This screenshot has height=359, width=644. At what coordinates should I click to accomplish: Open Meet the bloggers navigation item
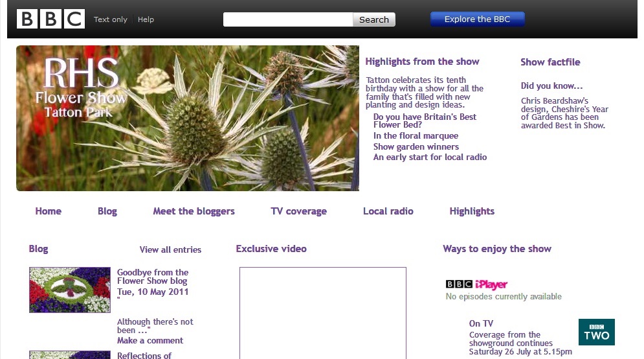pos(194,211)
